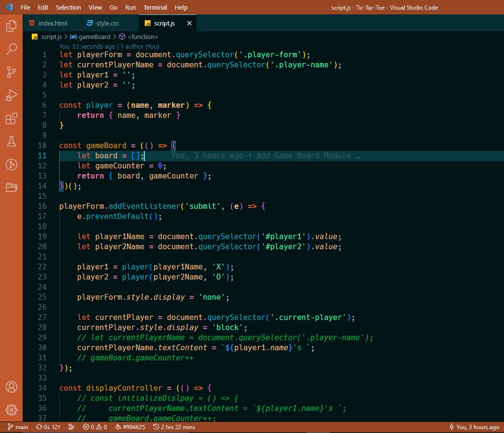
Task: Click 'gameCounter' on line 12
Action: [120, 166]
